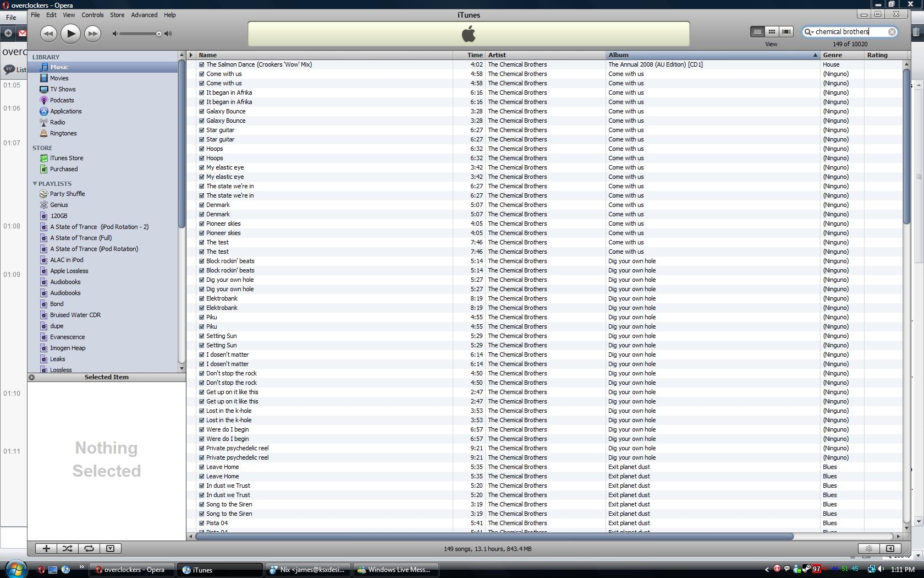Open the View menu
This screenshot has height=578, width=924.
click(69, 15)
